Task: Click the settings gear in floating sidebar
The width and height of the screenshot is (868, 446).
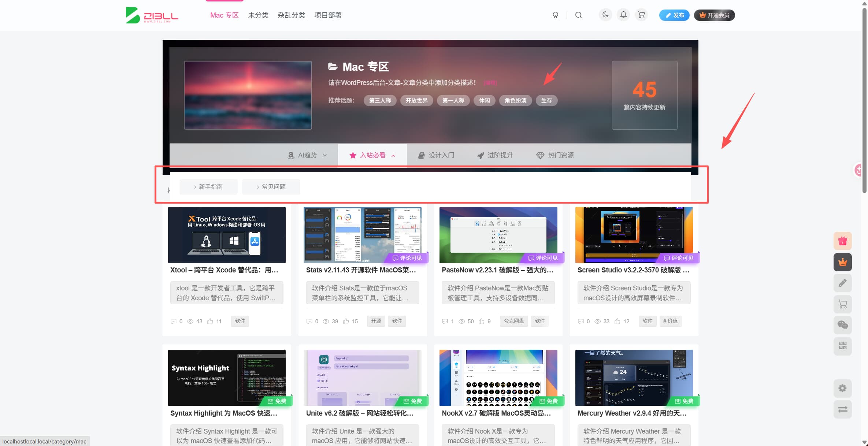Action: coord(843,388)
